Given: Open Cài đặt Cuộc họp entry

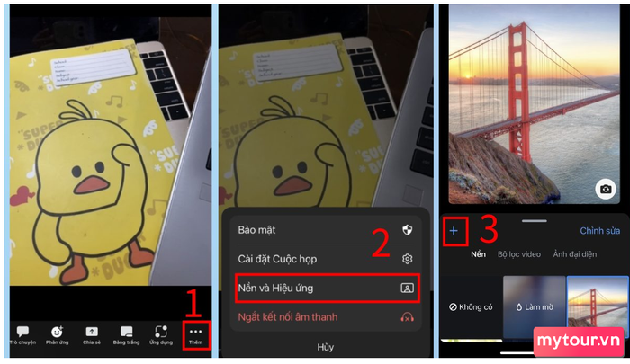Looking at the screenshot, I should [326, 259].
